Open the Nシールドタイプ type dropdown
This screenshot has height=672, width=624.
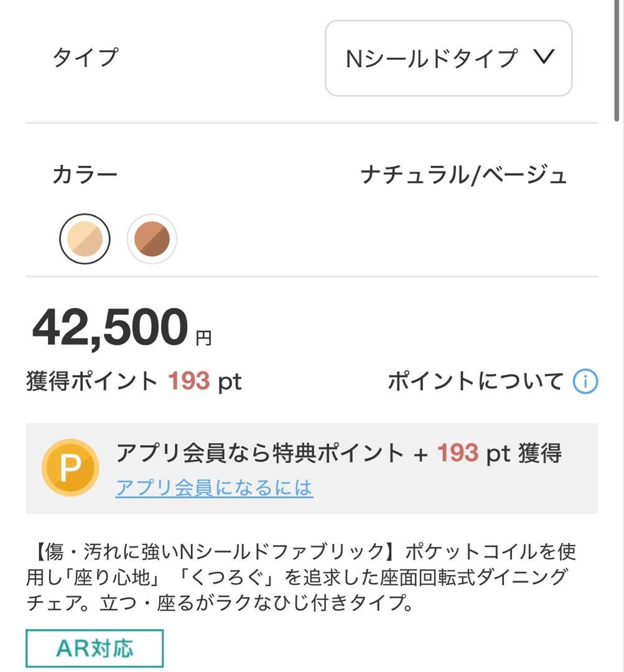(448, 58)
